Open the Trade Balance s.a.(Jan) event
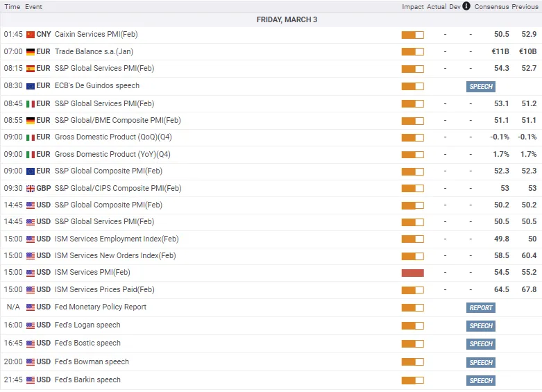The image size is (542, 392). pos(94,51)
